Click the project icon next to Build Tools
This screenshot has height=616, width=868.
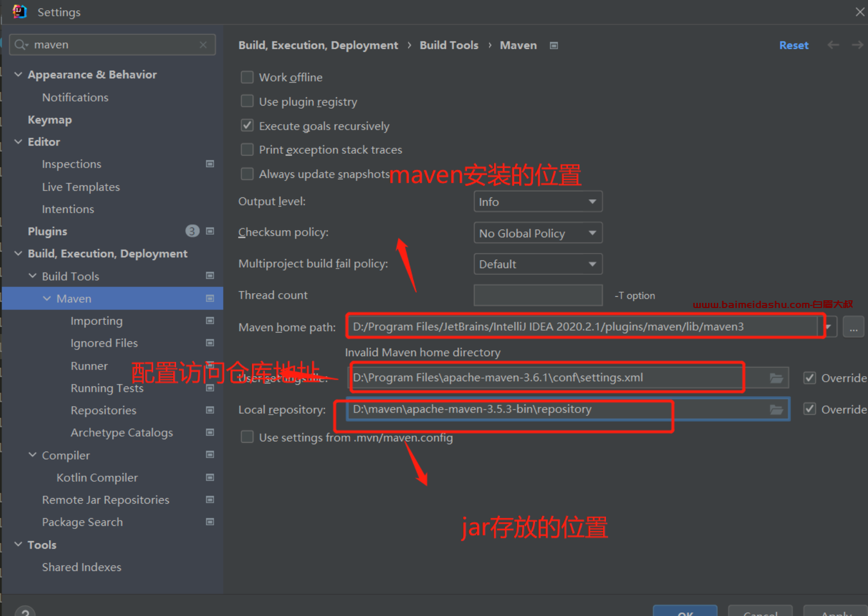[210, 276]
